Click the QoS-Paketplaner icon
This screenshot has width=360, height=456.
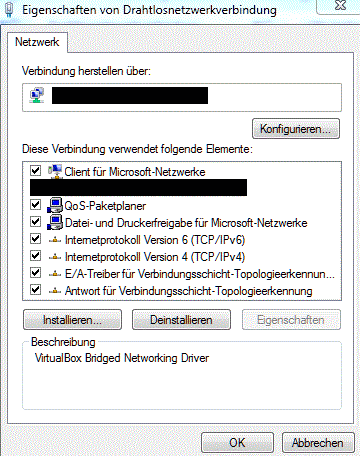click(55, 205)
